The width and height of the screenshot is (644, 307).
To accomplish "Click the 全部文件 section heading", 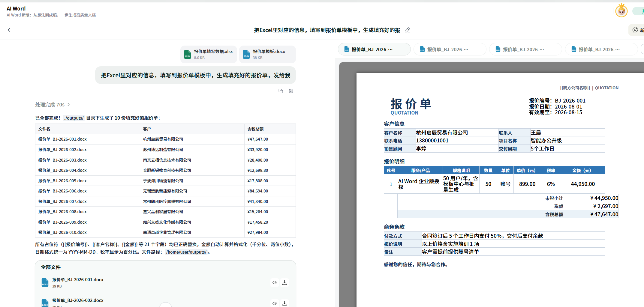I will click(51, 267).
